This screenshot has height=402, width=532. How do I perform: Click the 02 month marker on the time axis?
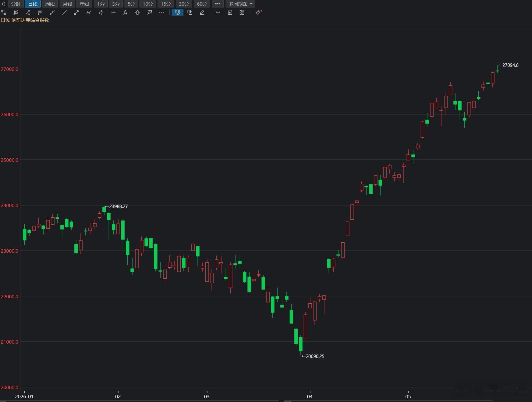[118, 397]
